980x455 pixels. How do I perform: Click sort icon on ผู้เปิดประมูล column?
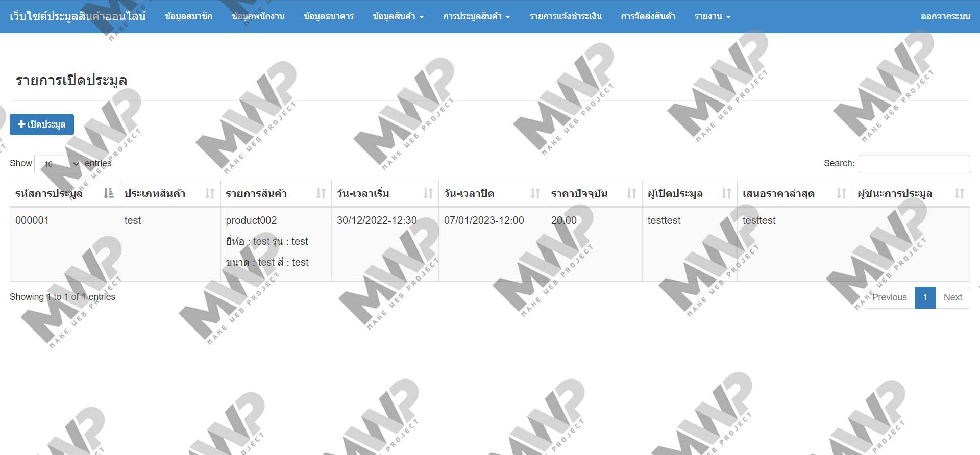pyautogui.click(x=726, y=193)
